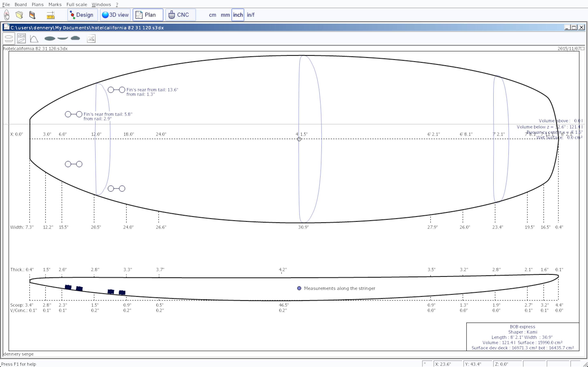Screen dimensions: 588x367
Task: Select the filled outline shape icon
Action: pyautogui.click(x=50, y=38)
